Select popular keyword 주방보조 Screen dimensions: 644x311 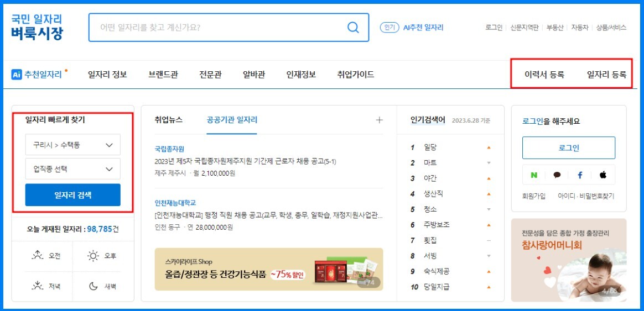(437, 225)
